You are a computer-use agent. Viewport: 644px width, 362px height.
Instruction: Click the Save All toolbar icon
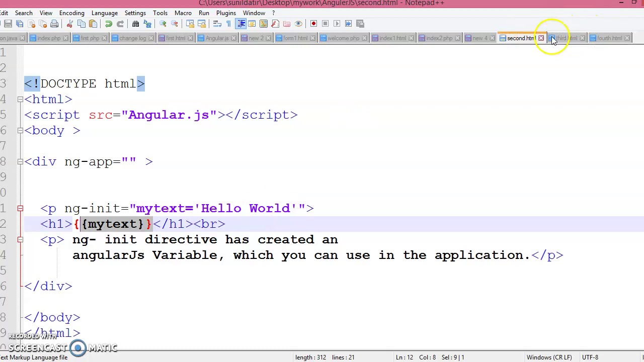pyautogui.click(x=20, y=24)
